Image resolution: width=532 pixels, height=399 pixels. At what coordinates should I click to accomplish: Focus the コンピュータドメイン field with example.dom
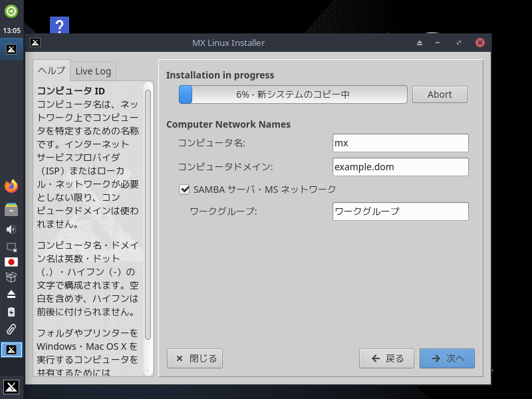point(400,167)
